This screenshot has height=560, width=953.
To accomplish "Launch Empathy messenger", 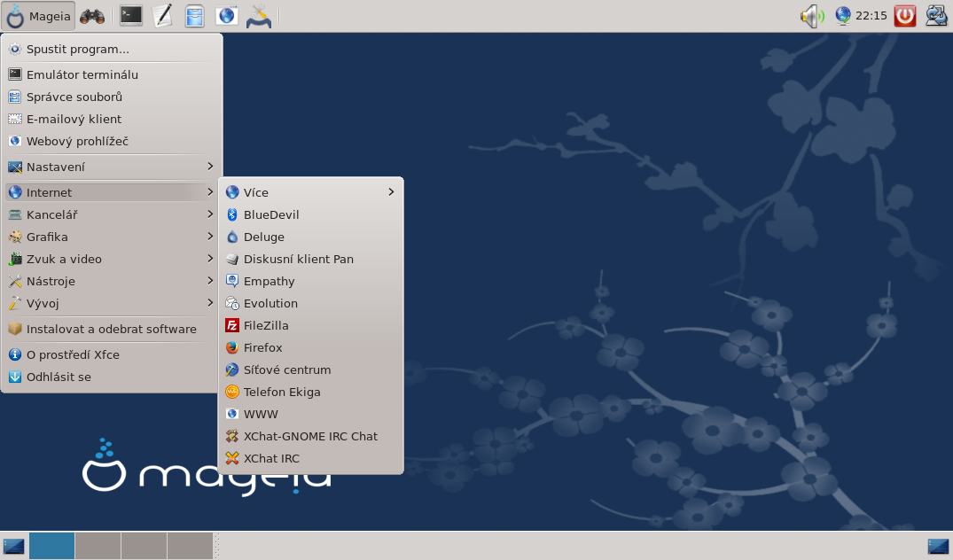I will coord(310,281).
